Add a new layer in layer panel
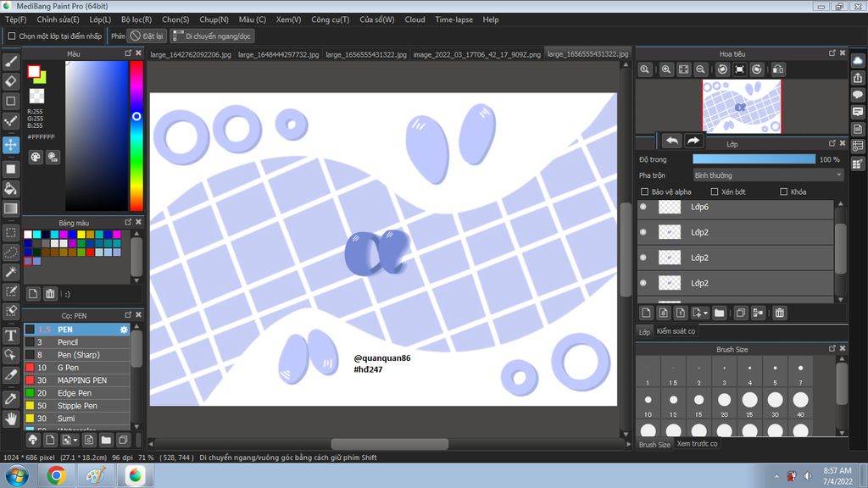The image size is (868, 488). click(646, 313)
